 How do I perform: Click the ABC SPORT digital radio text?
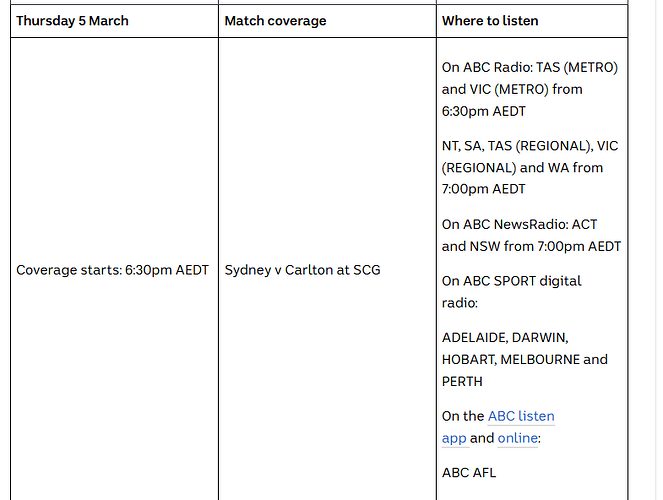point(512,292)
